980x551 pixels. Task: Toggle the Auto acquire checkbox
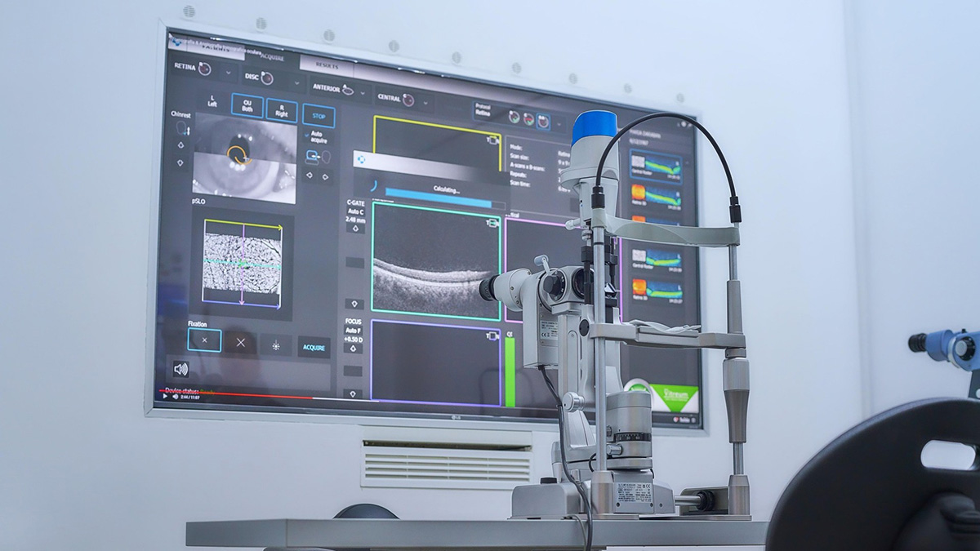click(308, 133)
